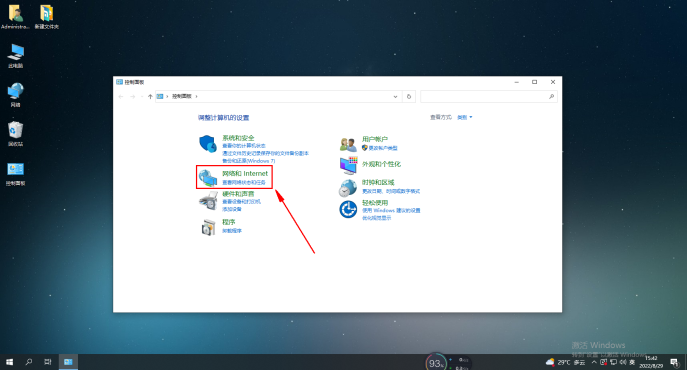Expand the chevron after 控制面板 in breadcrumb
Viewport: 687px width, 370px height.
pos(196,96)
